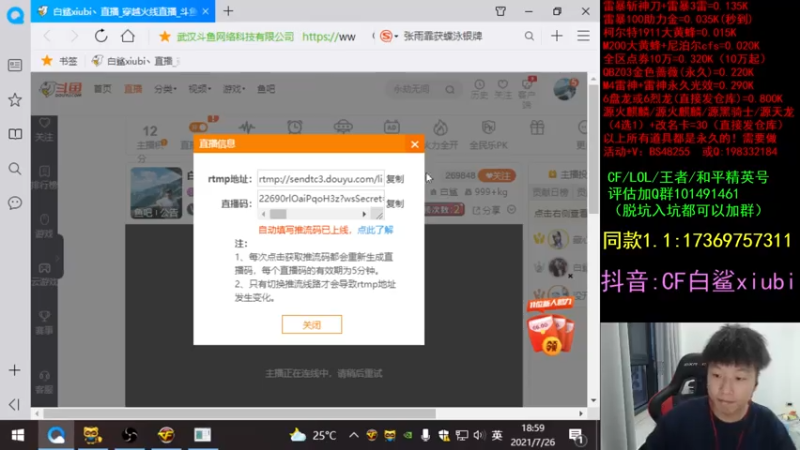Go to browser home page icon
Image resolution: width=800 pixels, height=450 pixels.
point(128,36)
